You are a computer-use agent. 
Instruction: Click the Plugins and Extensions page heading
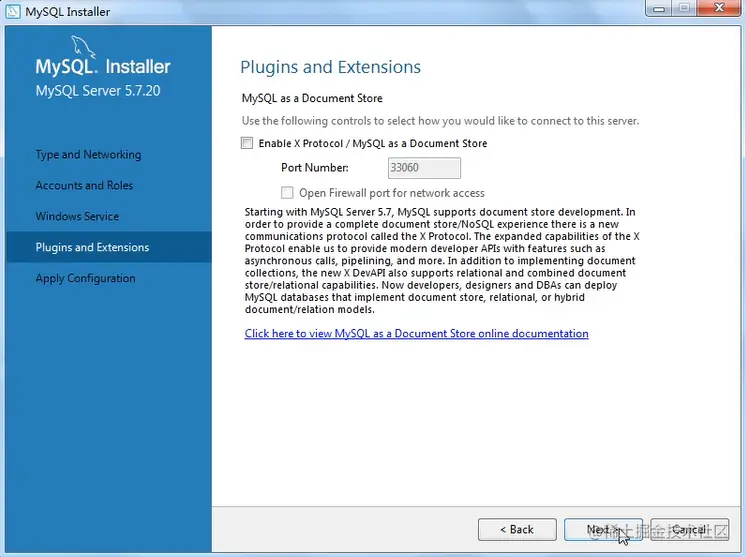pos(330,67)
